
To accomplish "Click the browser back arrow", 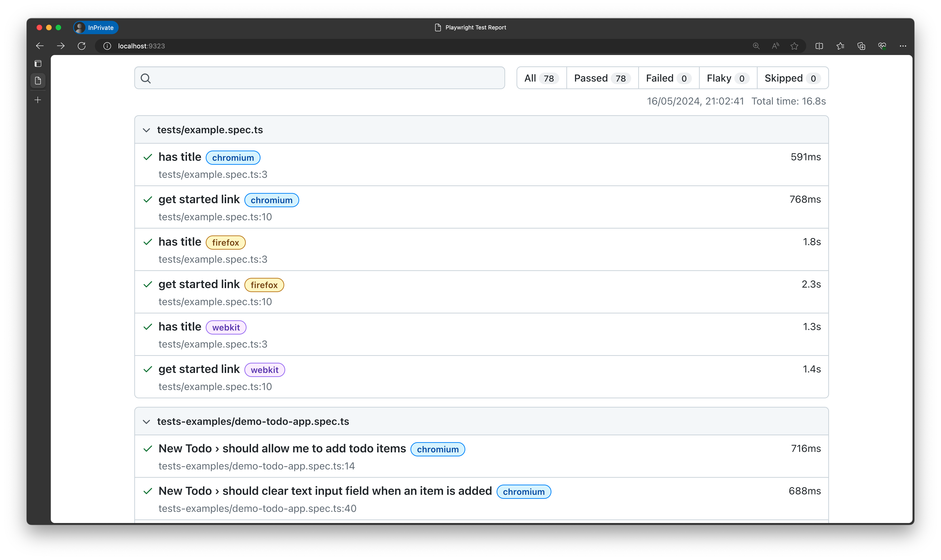I will [x=40, y=46].
